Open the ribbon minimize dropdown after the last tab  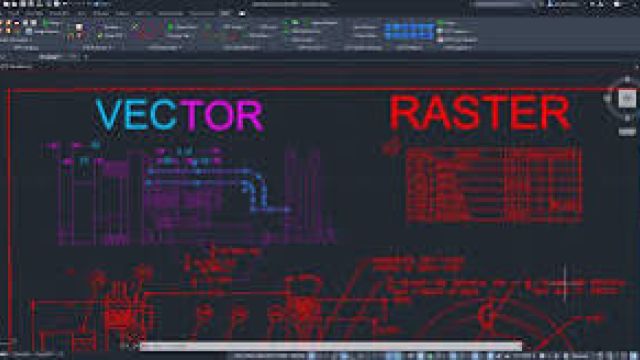pos(242,13)
